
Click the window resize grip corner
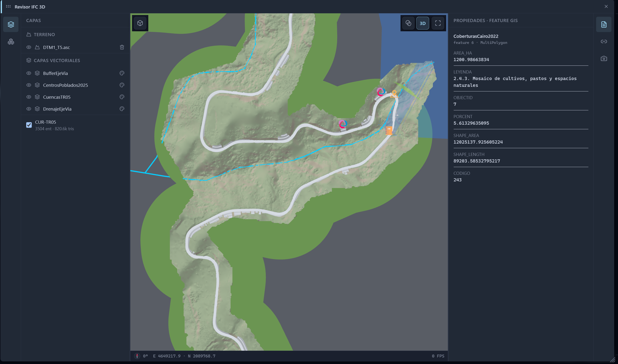coord(612,360)
